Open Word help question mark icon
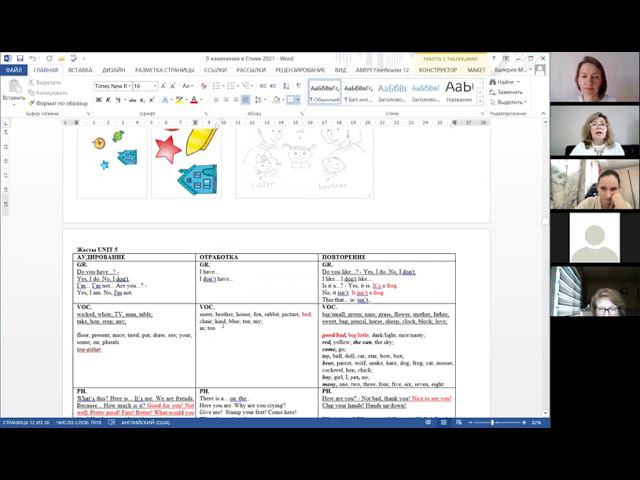Screen dimensions: 640x480 tap(493, 59)
